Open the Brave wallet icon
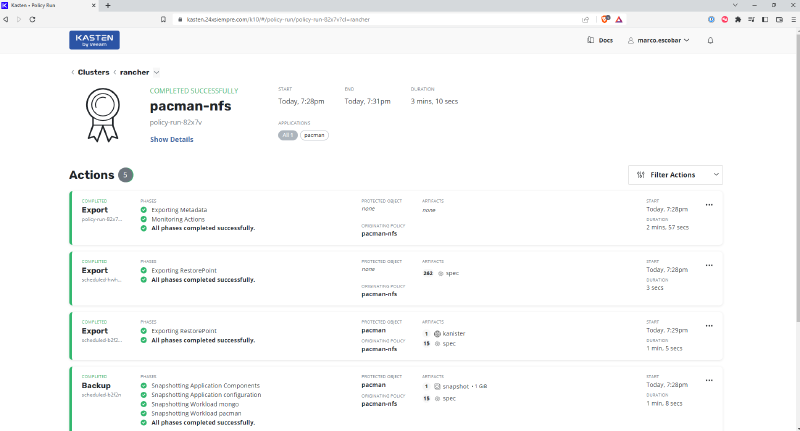Image resolution: width=800 pixels, height=431 pixels. point(779,19)
